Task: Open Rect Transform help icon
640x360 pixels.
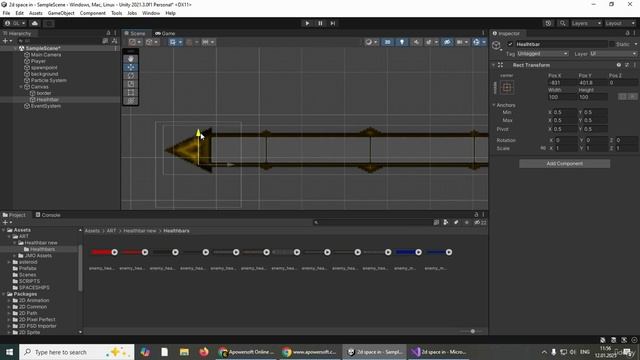Action: (619, 65)
